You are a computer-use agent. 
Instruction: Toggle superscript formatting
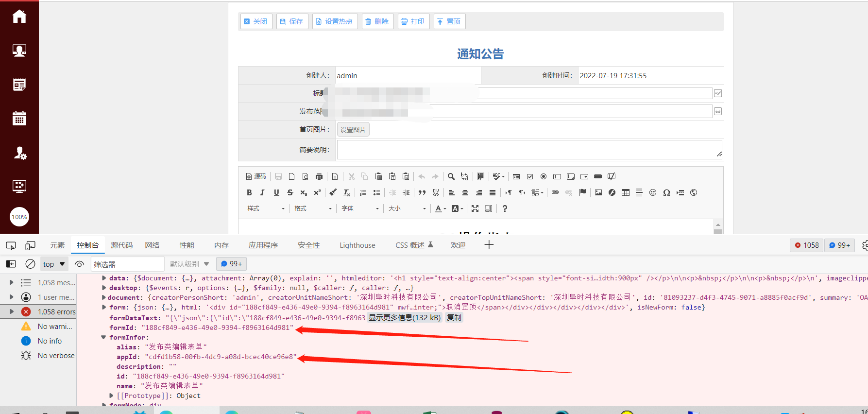(x=317, y=192)
